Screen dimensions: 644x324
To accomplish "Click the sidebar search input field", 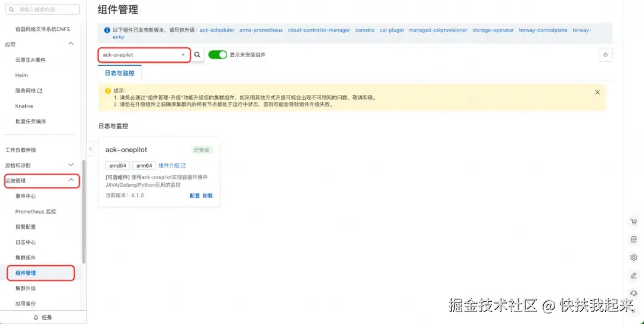I will pos(43,9).
